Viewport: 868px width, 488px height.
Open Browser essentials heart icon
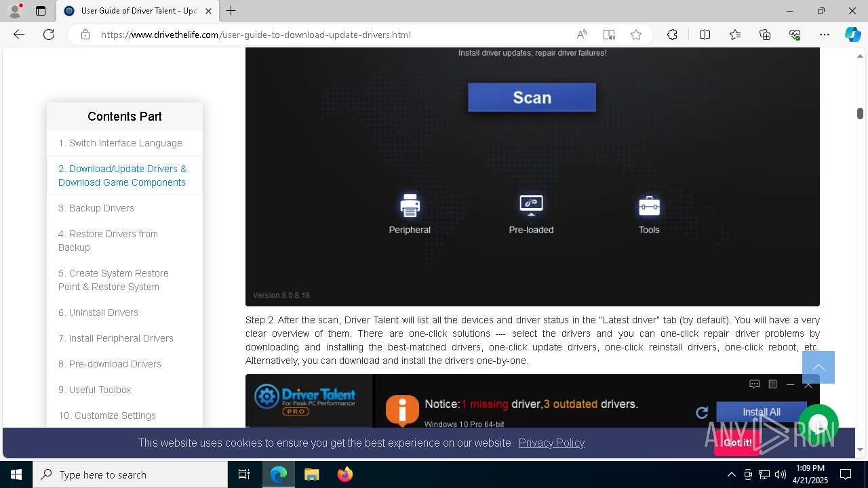tap(795, 35)
